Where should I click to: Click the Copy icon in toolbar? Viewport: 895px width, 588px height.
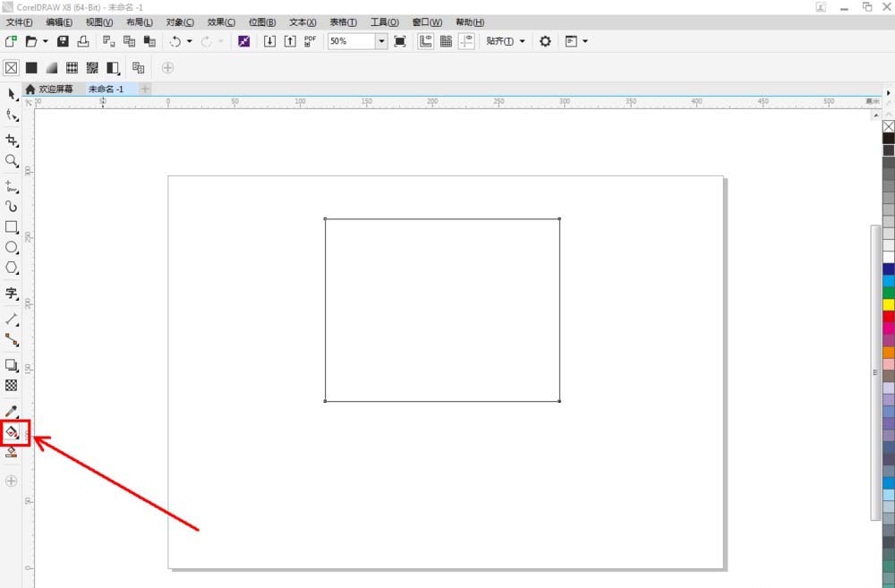pyautogui.click(x=129, y=41)
